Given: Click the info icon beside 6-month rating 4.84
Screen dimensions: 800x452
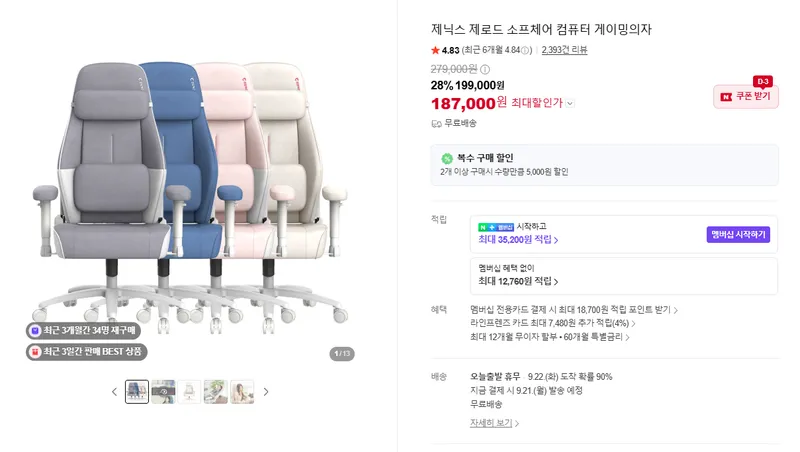Looking at the screenshot, I should pos(525,51).
